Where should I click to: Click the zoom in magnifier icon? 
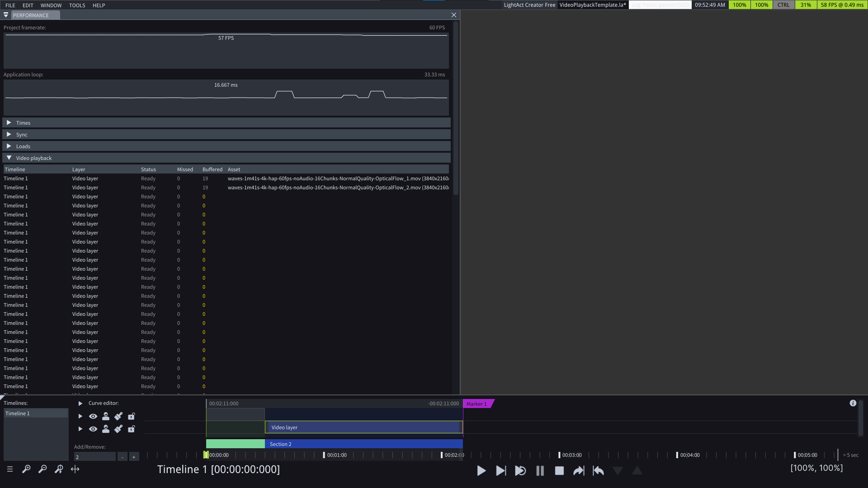(x=26, y=469)
